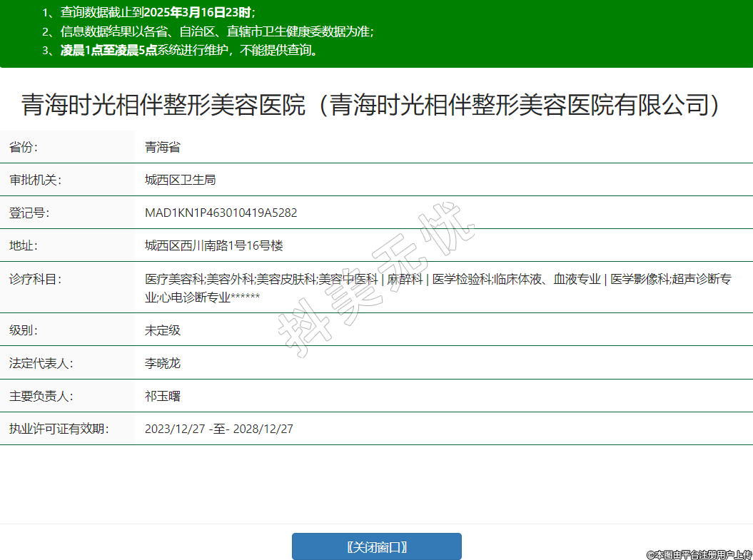Image resolution: width=753 pixels, height=560 pixels.
Task: Click the address value 城西区西川南路1号16号楼
Action: point(214,245)
